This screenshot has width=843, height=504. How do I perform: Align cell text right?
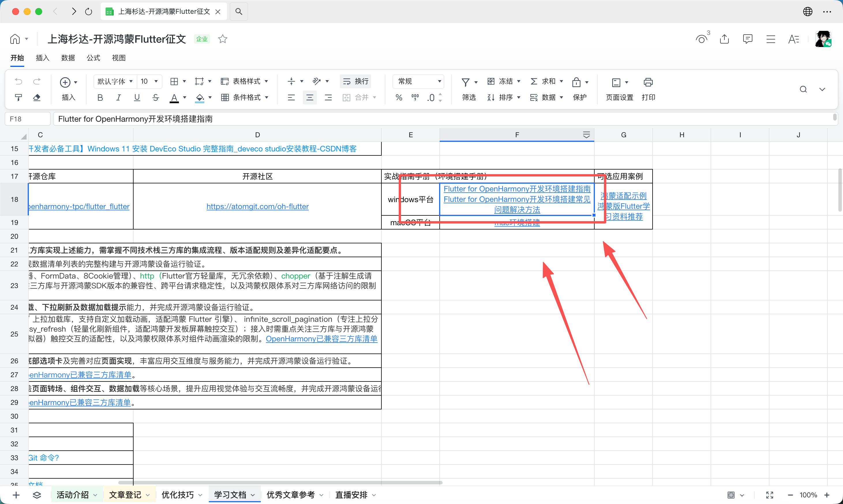pos(328,98)
